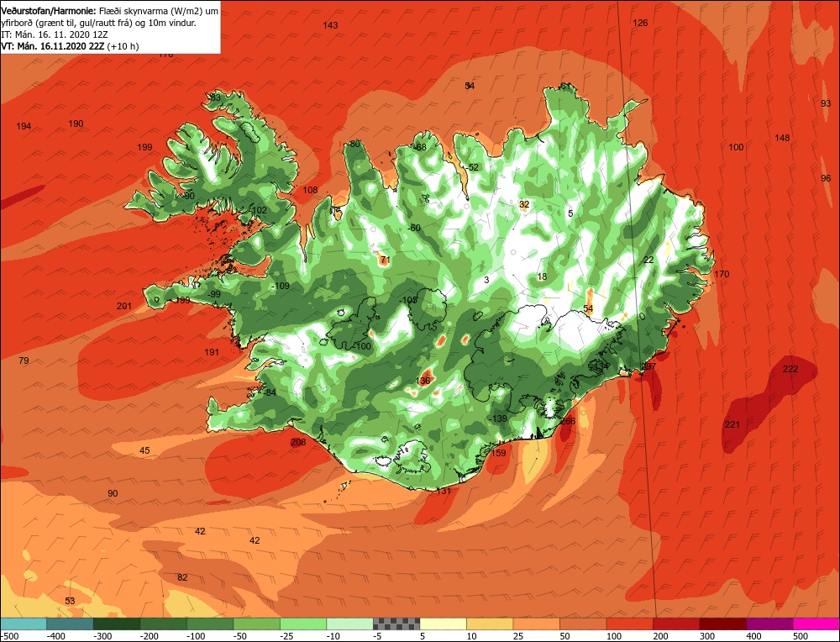Select the dark red 200 to 300 swatch
840x642 pixels.
pos(676,624)
